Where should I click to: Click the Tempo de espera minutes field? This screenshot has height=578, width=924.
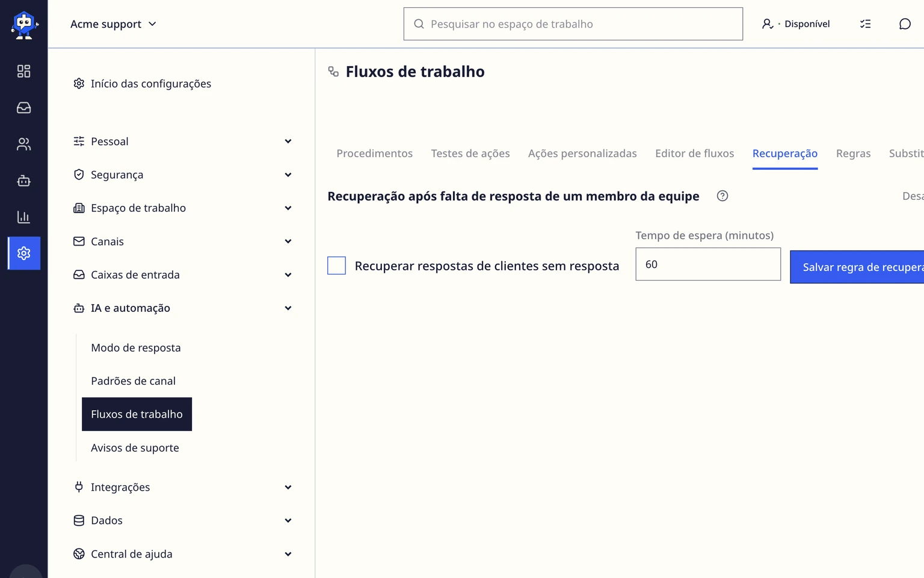(708, 264)
